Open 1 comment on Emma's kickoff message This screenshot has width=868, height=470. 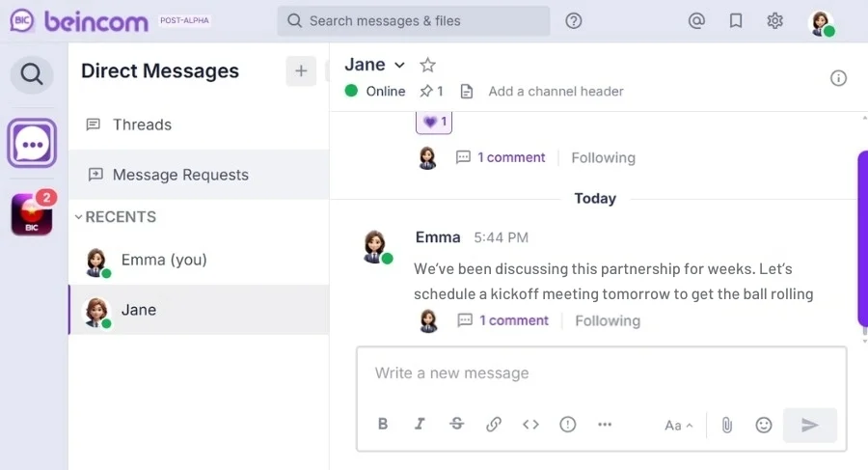click(513, 320)
